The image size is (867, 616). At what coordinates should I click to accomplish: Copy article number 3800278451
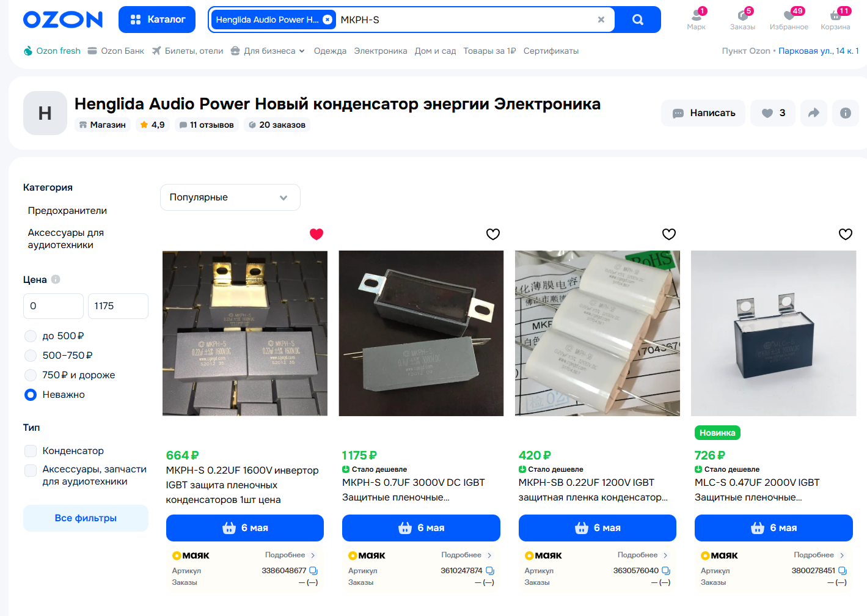coord(843,571)
